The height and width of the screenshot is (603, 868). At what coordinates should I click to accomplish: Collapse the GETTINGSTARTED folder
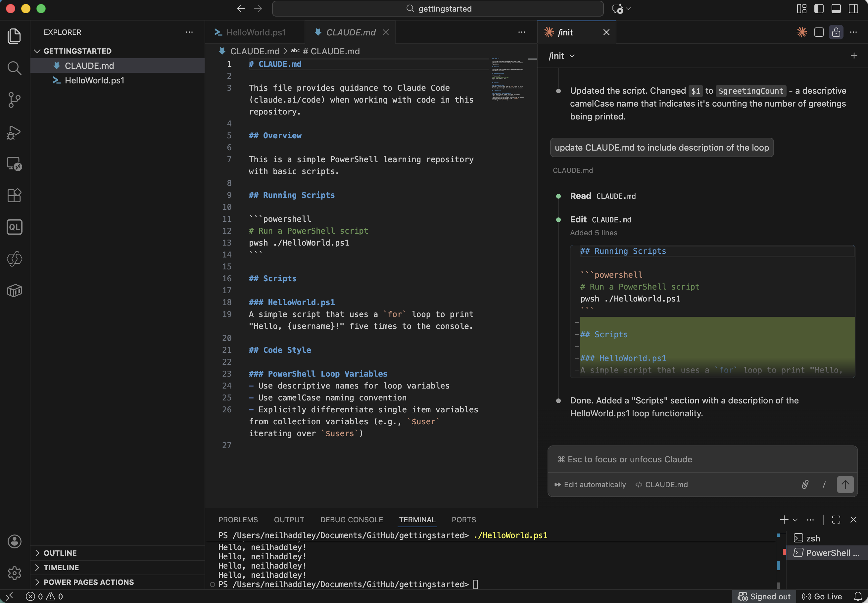pyautogui.click(x=37, y=51)
